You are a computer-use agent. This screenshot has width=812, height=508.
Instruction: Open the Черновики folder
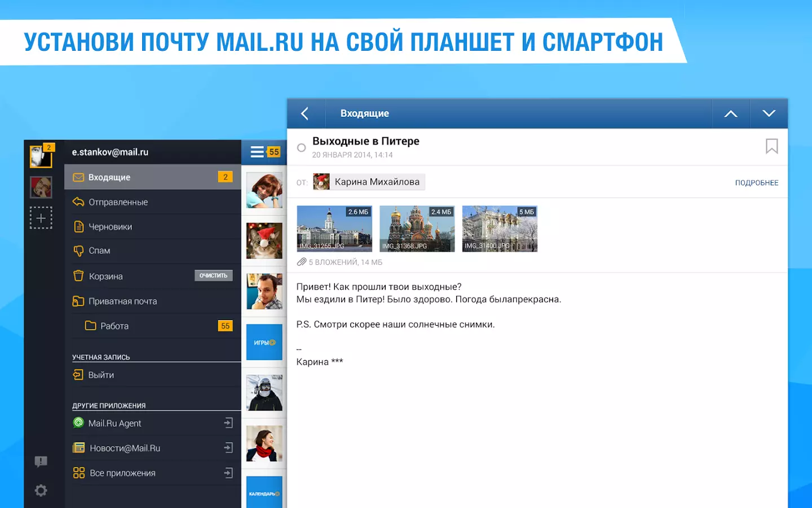[153, 227]
